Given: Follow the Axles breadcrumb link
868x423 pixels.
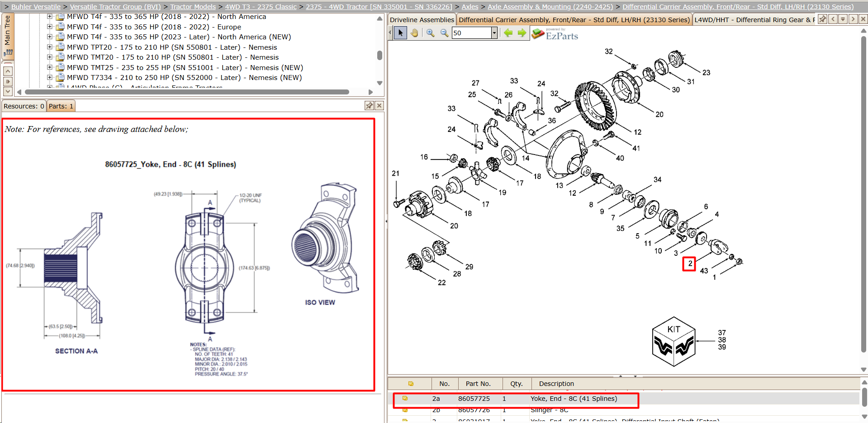Looking at the screenshot, I should [470, 7].
